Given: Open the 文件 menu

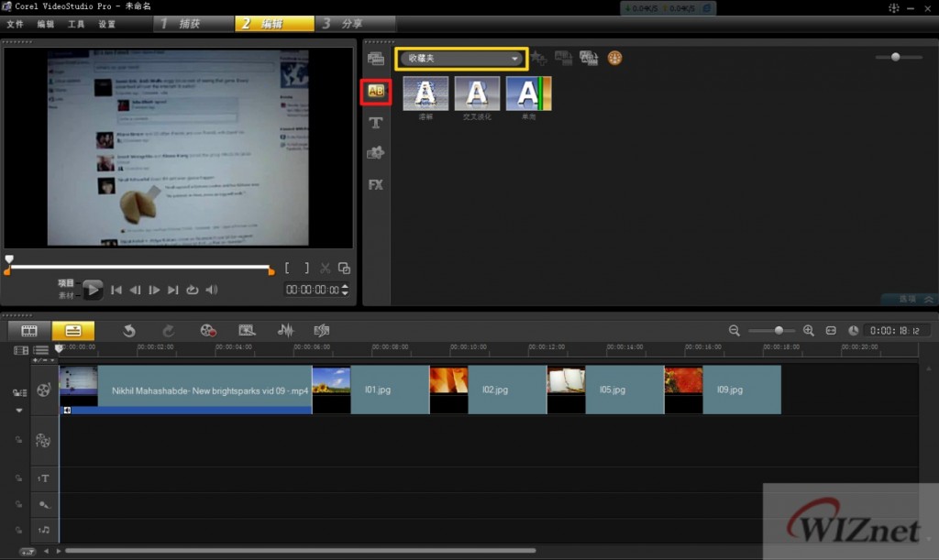Looking at the screenshot, I should [15, 24].
